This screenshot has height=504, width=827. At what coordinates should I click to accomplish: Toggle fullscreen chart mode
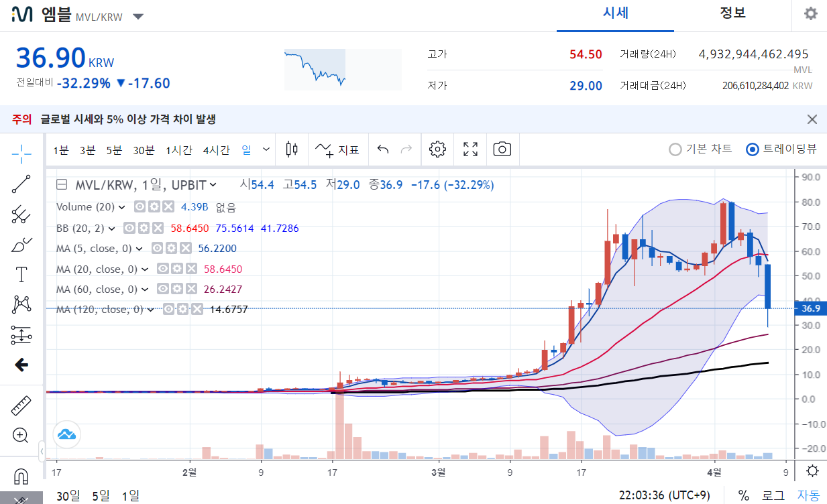pos(471,149)
